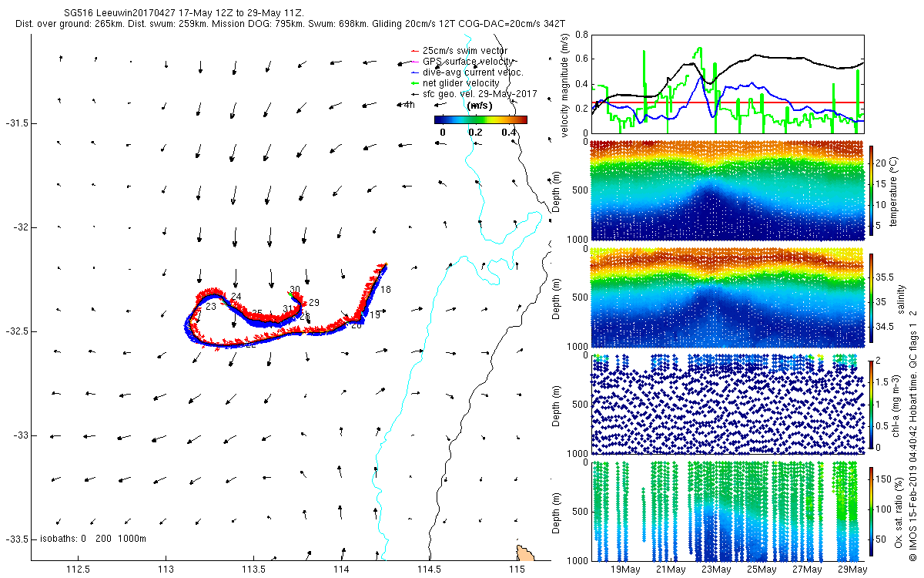Click the '19May' date label on the time axis

pyautogui.click(x=625, y=570)
